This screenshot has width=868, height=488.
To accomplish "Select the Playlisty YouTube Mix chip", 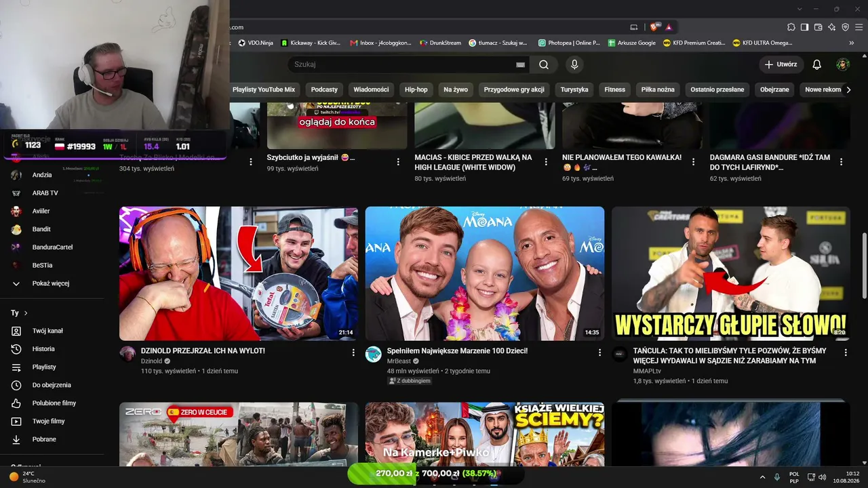I will click(x=264, y=89).
